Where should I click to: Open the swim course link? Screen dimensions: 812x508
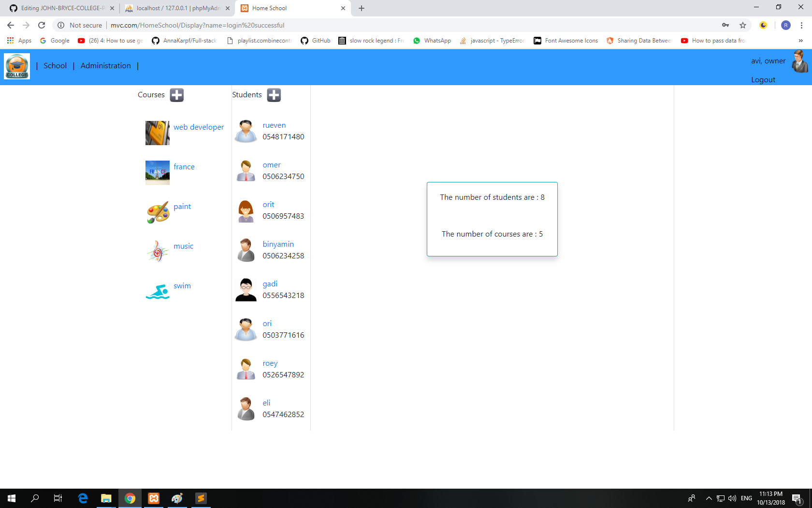tap(182, 286)
